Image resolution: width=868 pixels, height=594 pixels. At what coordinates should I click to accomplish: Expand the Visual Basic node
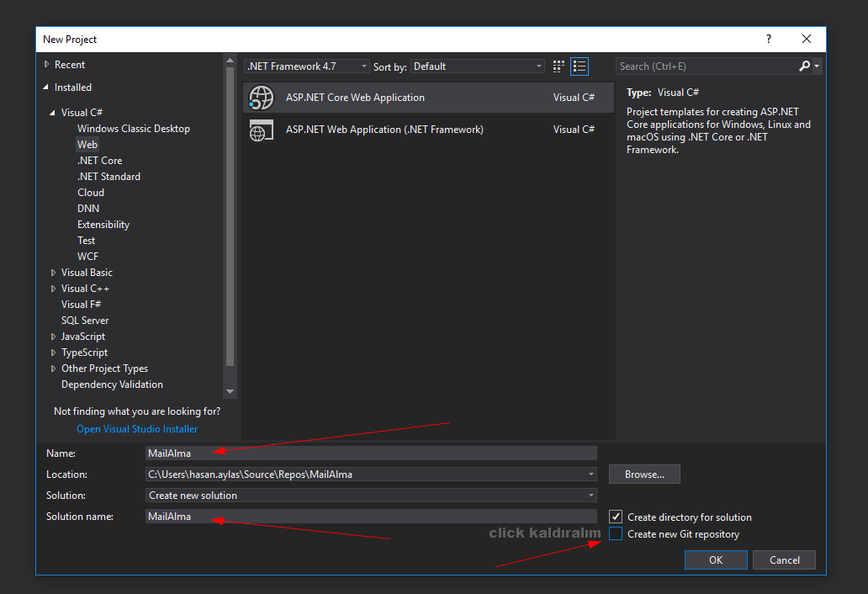[53, 273]
